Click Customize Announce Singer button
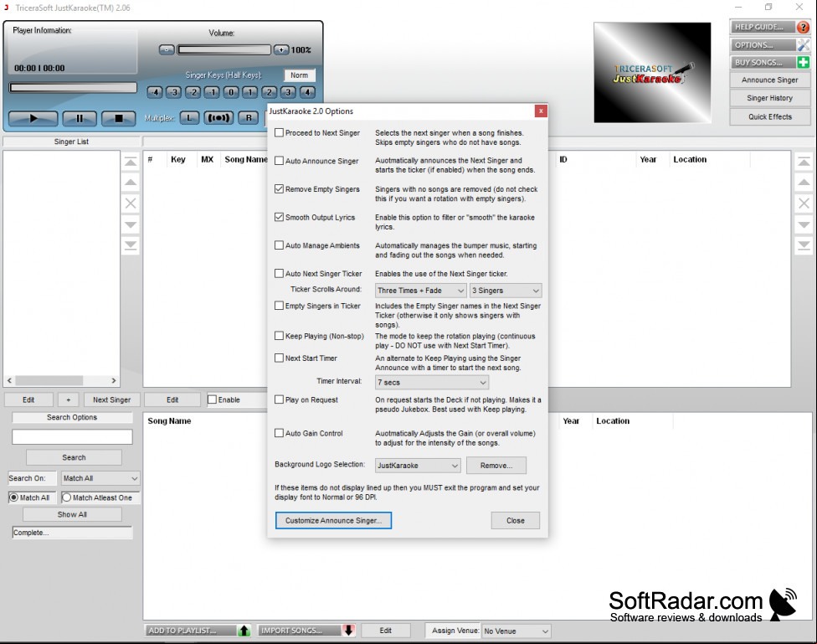 333,520
